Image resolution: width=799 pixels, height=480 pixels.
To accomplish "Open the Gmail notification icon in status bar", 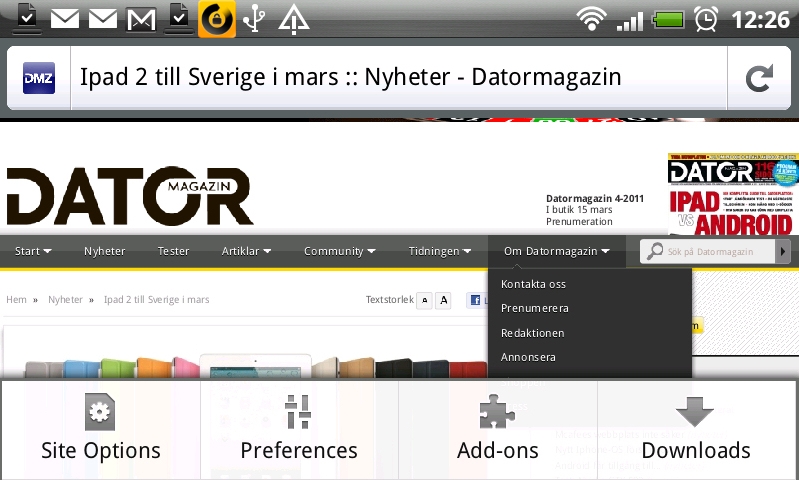I will (x=141, y=20).
